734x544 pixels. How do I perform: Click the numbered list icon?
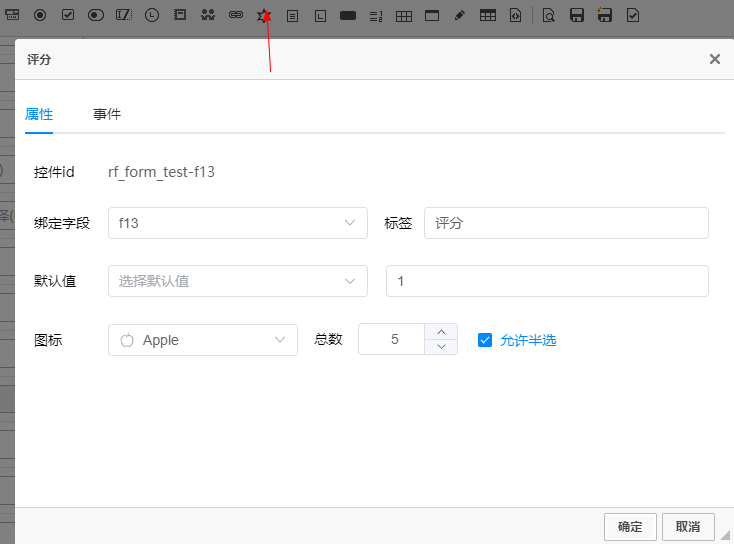(x=376, y=16)
